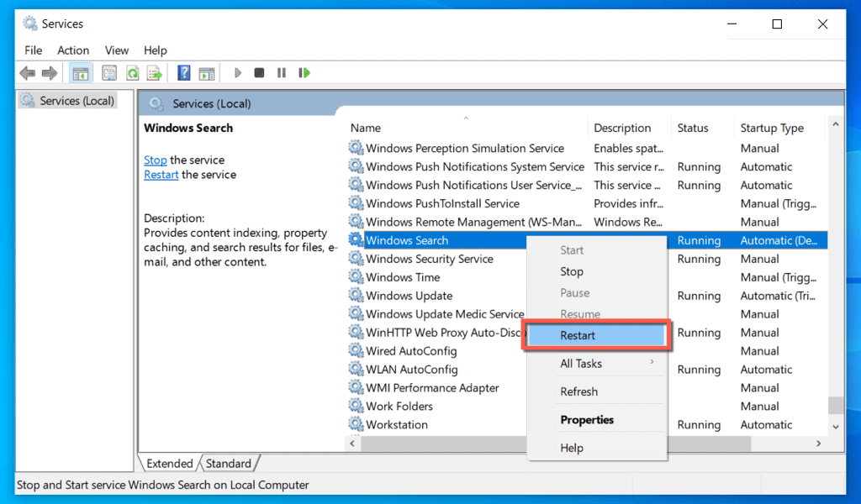
Task: Click the Stop the service link
Action: coord(156,160)
